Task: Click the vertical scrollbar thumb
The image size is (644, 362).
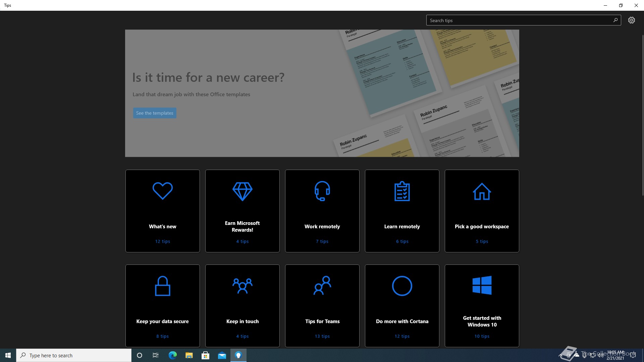Action: tap(643, 115)
